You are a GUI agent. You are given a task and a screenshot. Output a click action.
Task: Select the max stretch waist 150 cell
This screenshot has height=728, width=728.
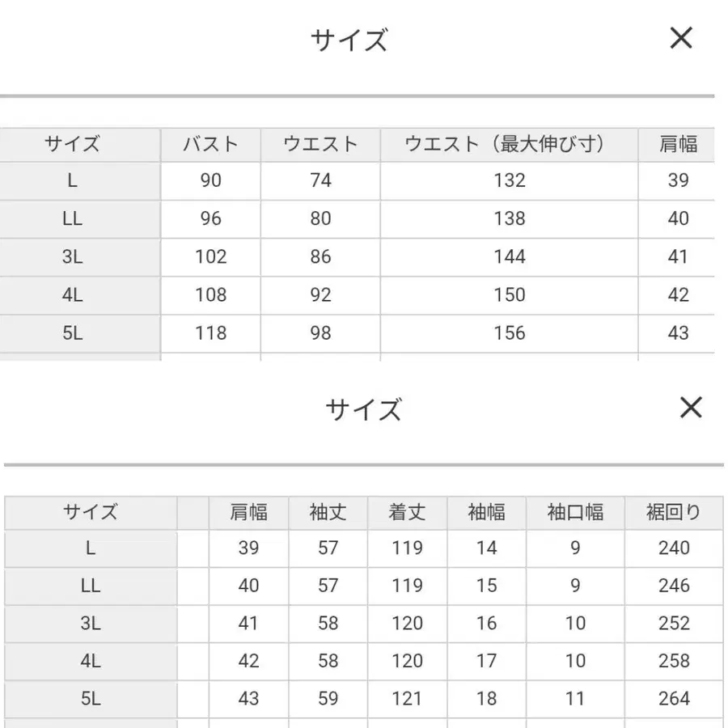509,295
